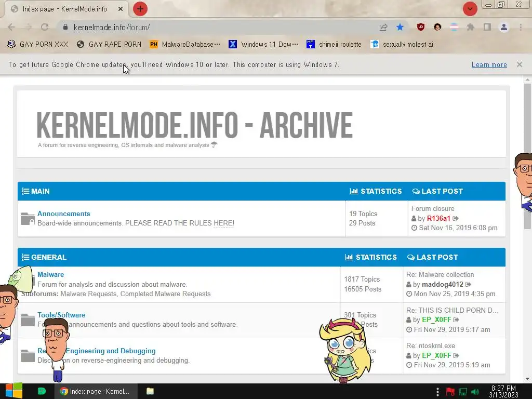
Task: Open a new tab with the red plus button
Action: coord(140,9)
